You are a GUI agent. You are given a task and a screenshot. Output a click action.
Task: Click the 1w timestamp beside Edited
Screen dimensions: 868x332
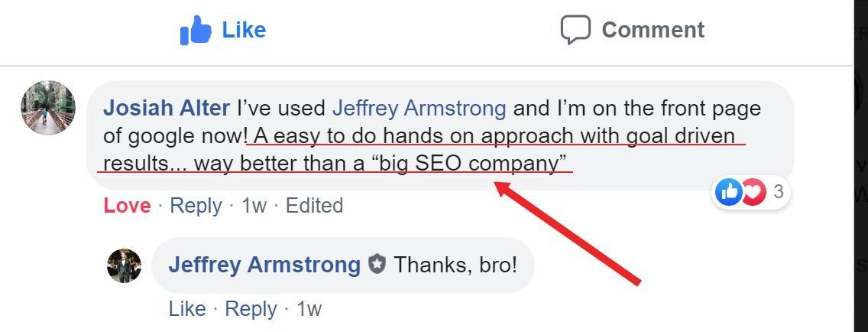(x=254, y=206)
